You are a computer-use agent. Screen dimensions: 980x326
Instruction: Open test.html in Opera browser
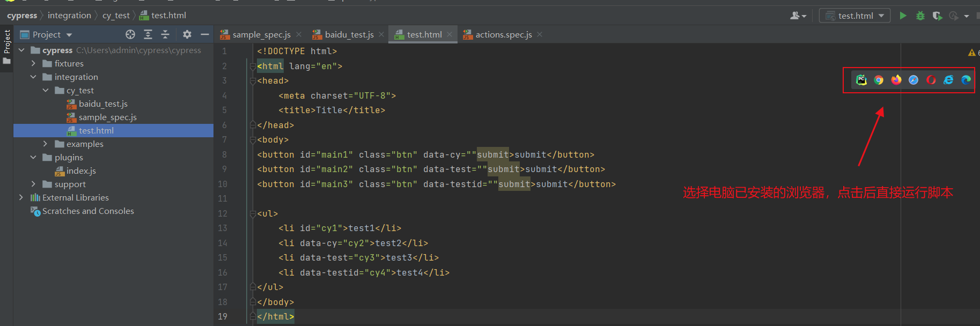point(931,80)
